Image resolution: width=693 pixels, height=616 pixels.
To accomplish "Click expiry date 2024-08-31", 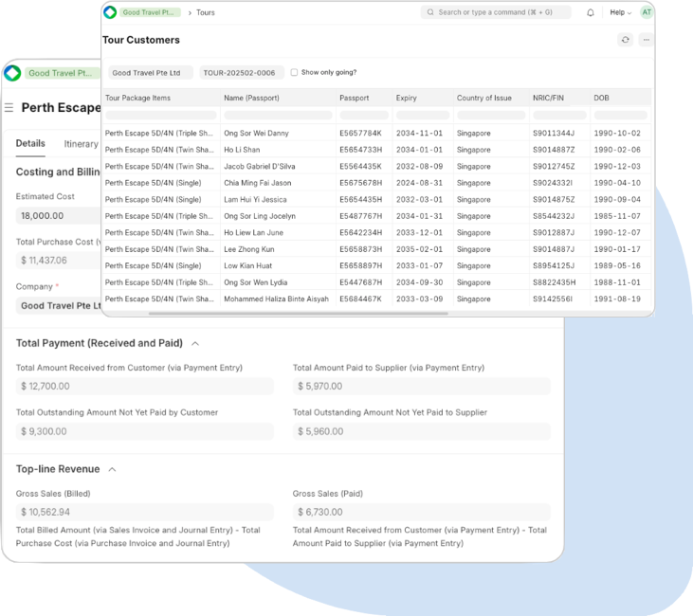I will point(419,183).
